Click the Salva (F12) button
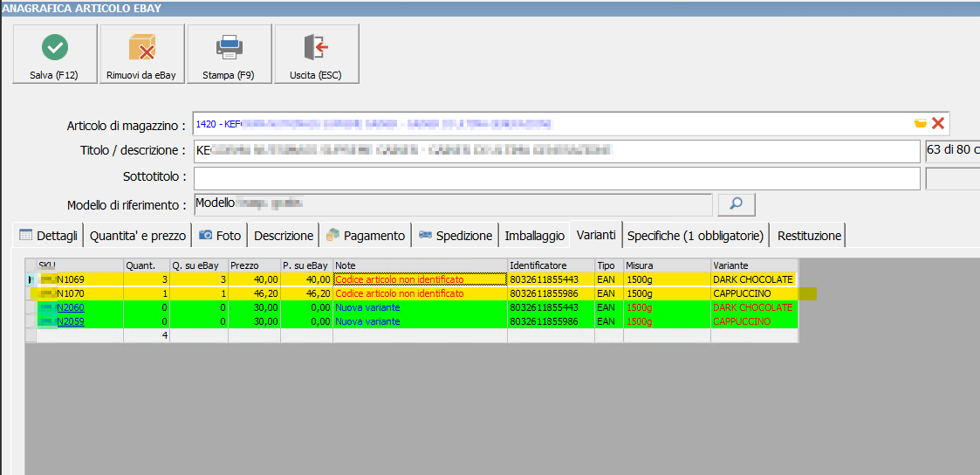The width and height of the screenshot is (980, 475). 55,54
